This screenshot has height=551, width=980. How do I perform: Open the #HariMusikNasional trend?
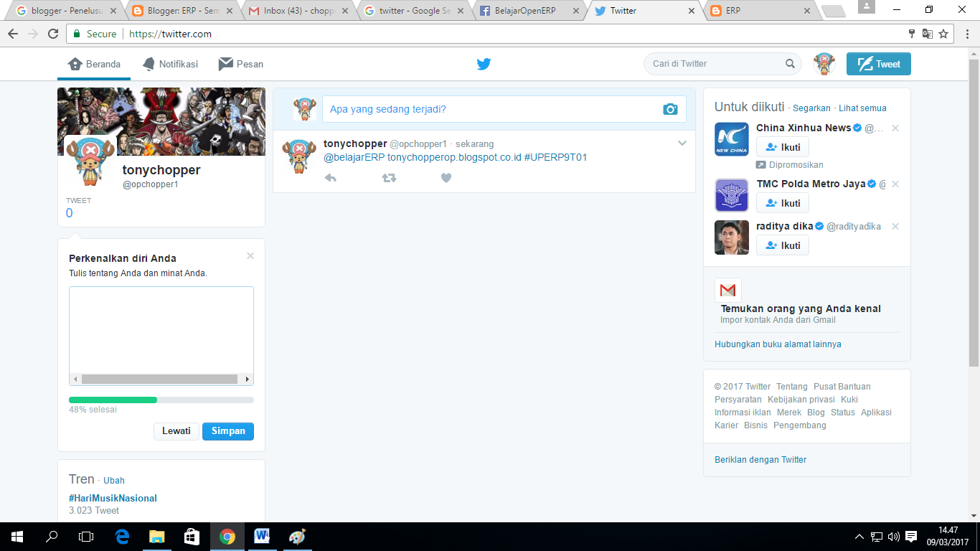(x=113, y=498)
